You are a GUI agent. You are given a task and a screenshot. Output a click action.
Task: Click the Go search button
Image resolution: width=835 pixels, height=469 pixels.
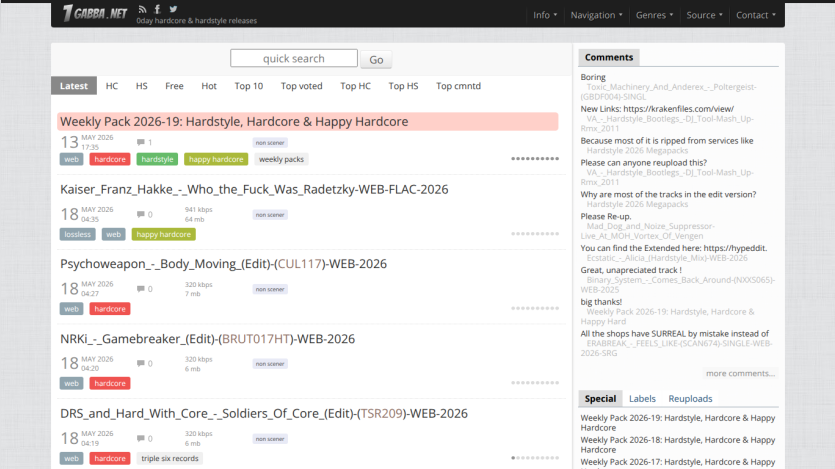[x=376, y=60]
